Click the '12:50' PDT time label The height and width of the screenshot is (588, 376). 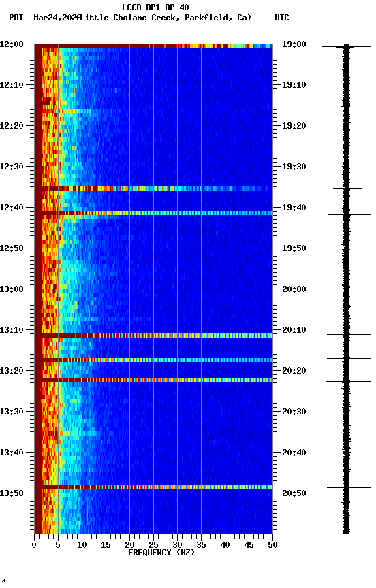[12, 248]
